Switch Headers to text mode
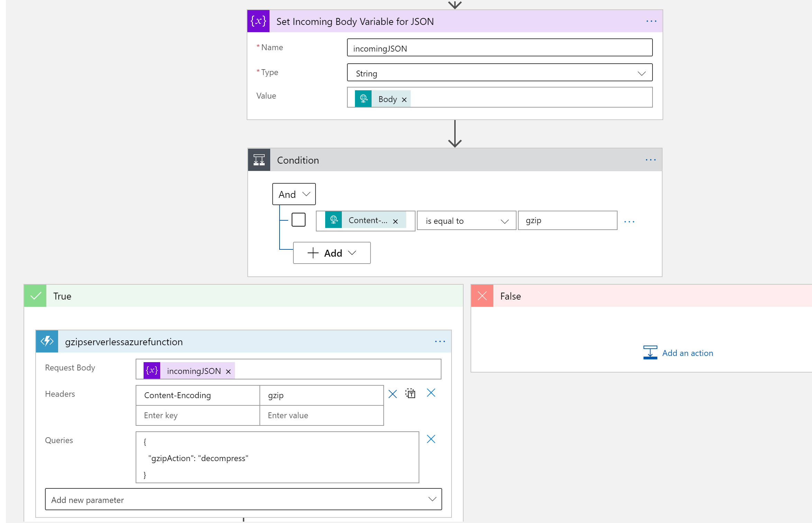 point(411,393)
